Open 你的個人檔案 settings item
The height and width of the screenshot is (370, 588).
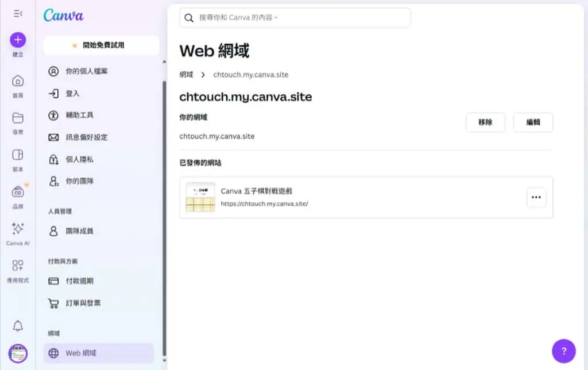[x=99, y=71]
